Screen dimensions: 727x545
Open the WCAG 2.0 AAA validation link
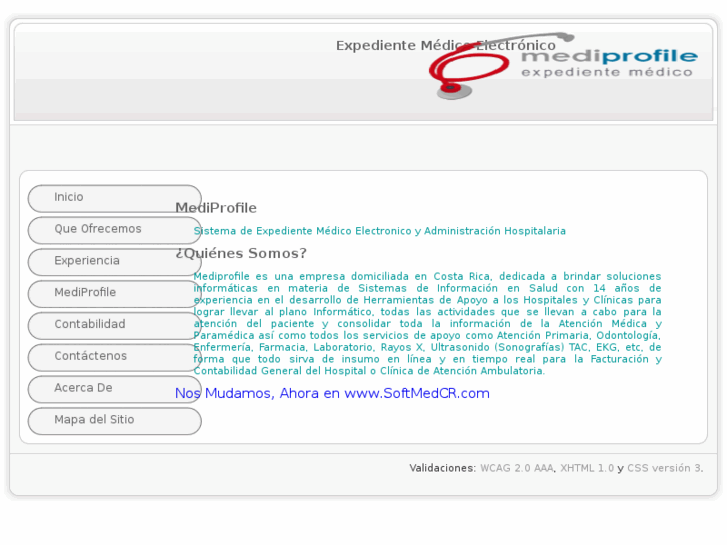[x=517, y=468]
